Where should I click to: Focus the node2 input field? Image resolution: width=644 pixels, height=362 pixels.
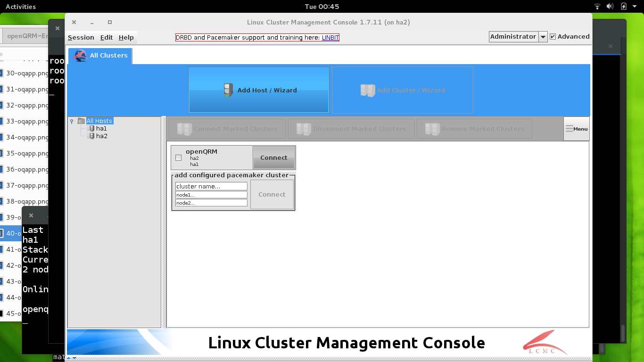(x=211, y=203)
